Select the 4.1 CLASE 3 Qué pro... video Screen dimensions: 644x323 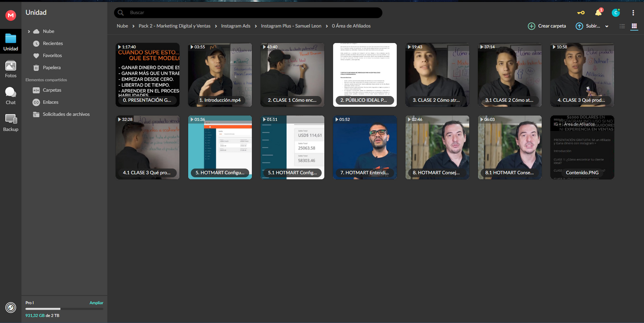(x=148, y=147)
